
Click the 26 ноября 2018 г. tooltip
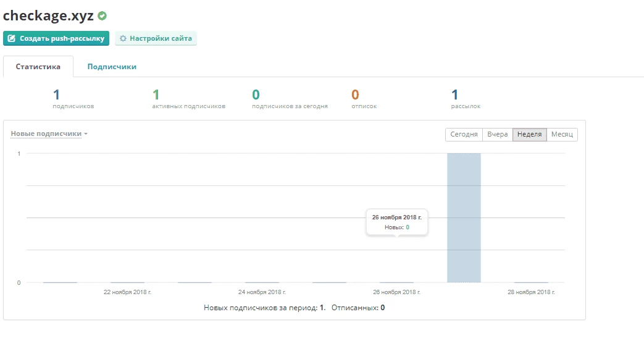pos(397,222)
